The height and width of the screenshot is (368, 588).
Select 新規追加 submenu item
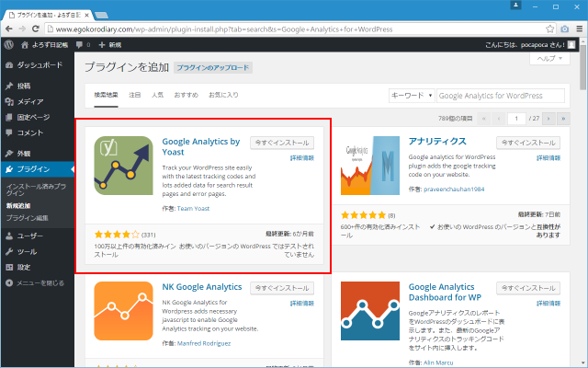(18, 205)
